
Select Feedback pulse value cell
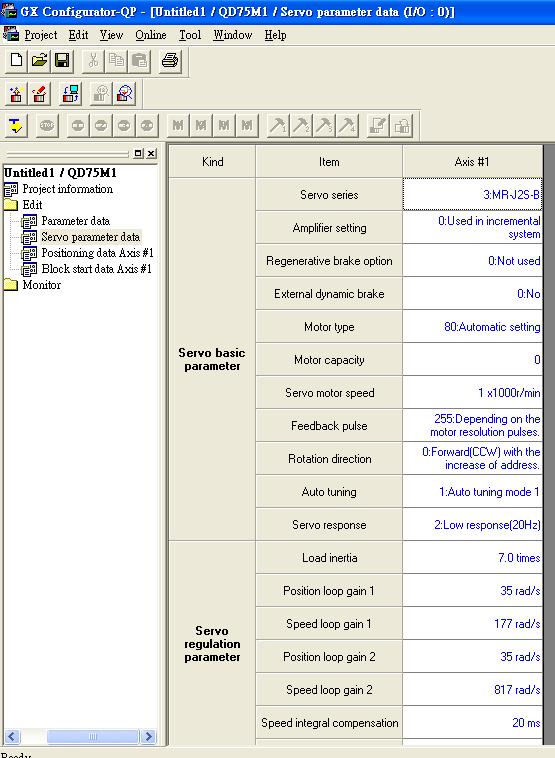tap(472, 425)
